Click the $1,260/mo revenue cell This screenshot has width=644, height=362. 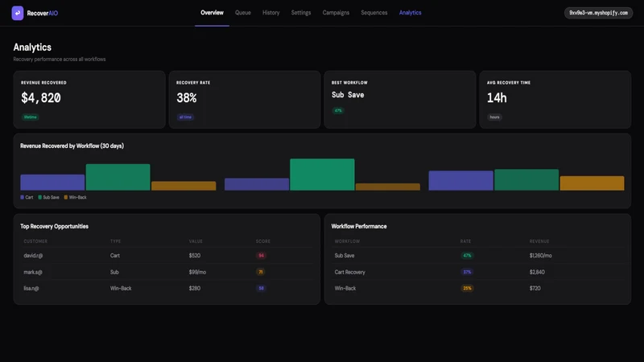click(540, 255)
